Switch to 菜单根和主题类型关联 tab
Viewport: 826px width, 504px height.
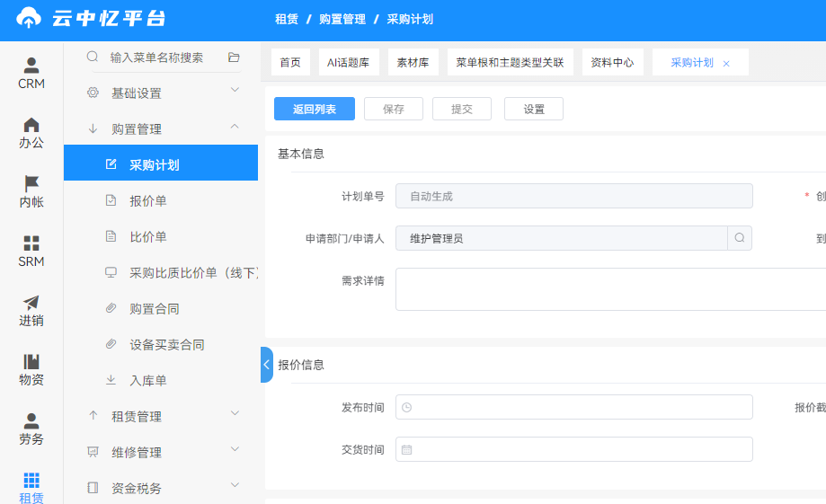click(510, 63)
